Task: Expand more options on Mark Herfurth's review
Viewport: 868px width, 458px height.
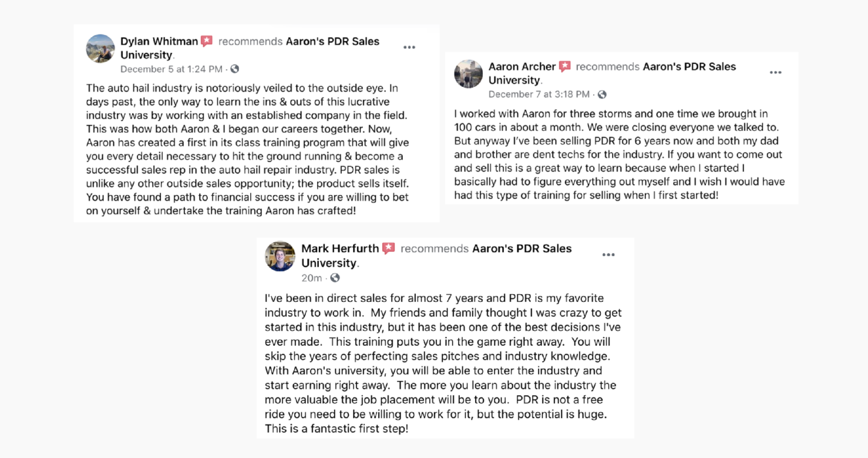Action: pyautogui.click(x=609, y=255)
